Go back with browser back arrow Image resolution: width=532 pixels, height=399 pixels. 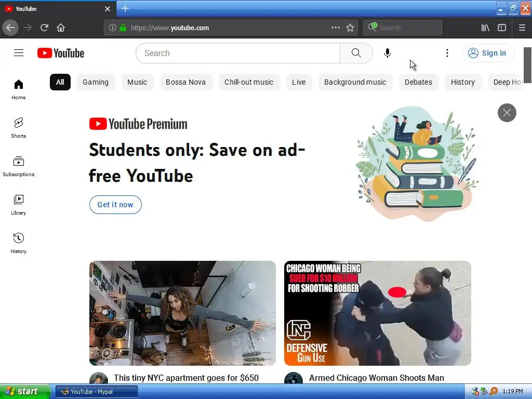[x=10, y=28]
